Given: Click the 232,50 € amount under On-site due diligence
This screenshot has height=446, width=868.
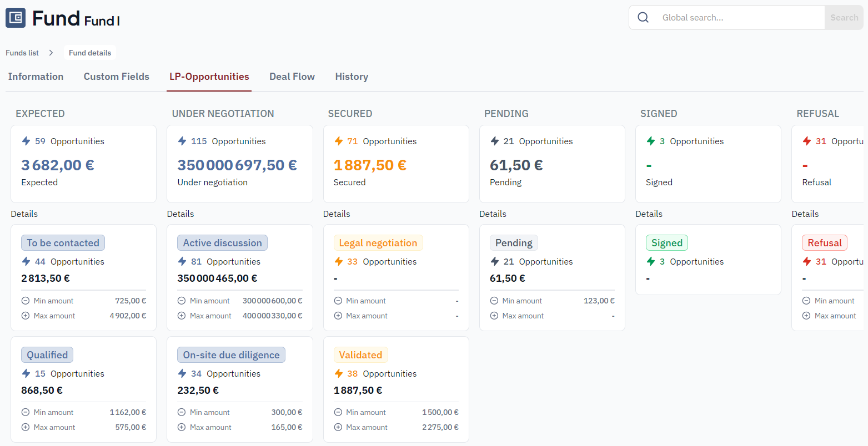Looking at the screenshot, I should tap(198, 391).
